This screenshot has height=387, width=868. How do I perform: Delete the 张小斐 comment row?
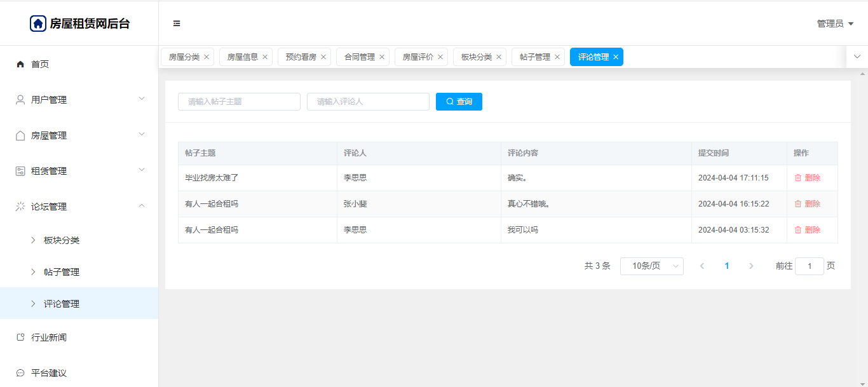tap(807, 204)
